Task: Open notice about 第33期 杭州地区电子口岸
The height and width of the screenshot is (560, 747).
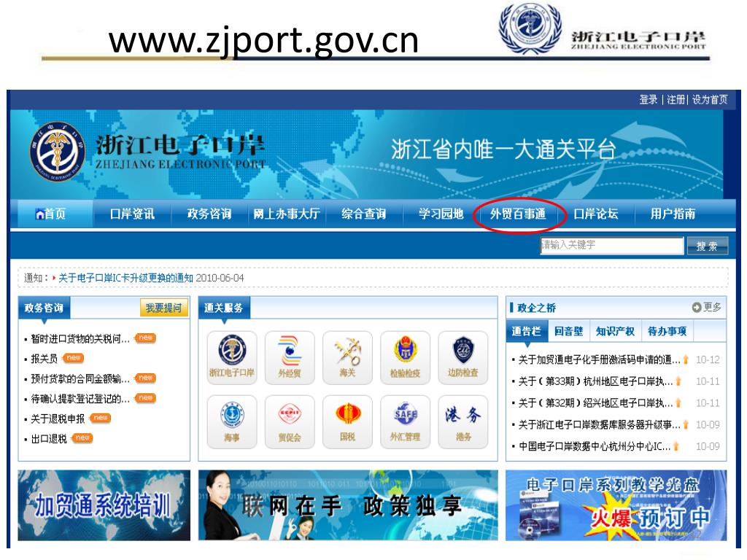Action: 595,381
